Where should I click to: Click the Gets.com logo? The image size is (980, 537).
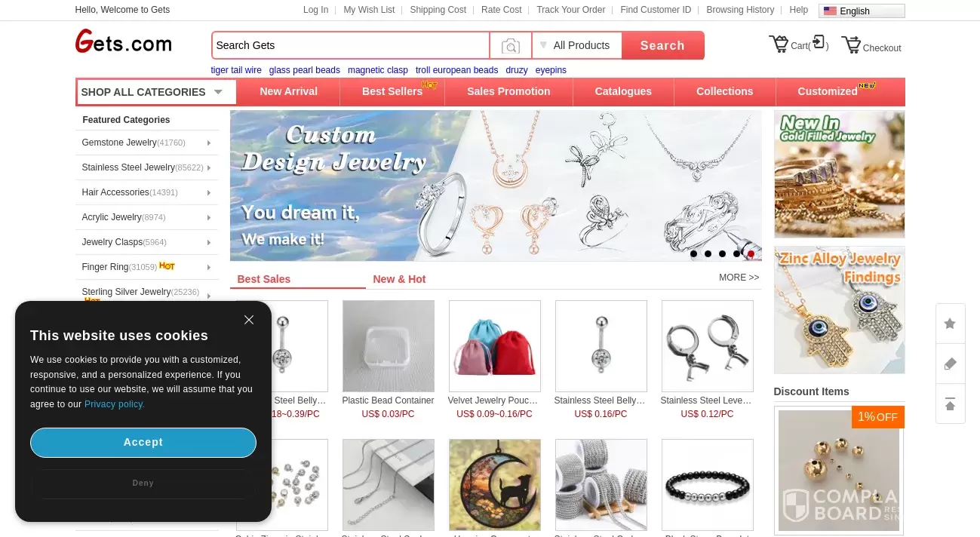click(124, 42)
